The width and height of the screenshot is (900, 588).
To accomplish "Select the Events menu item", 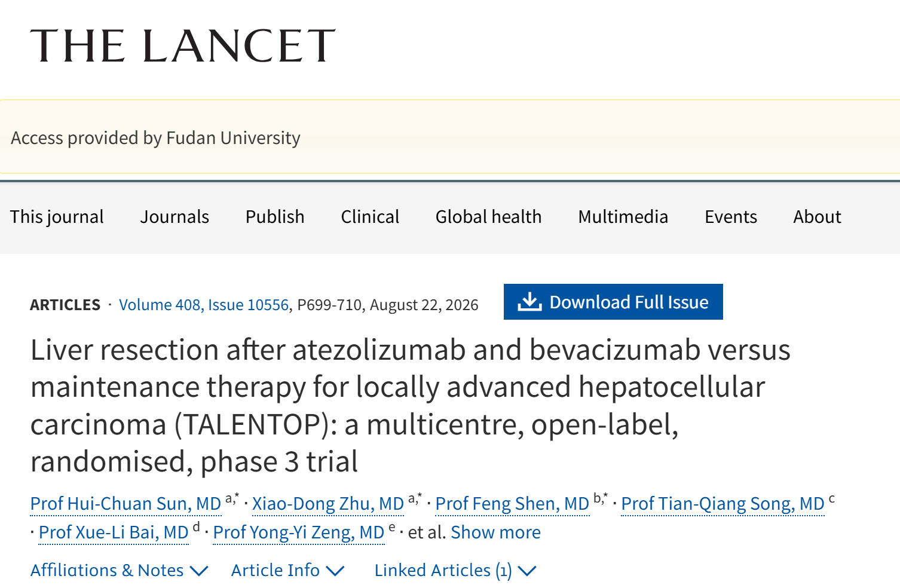I will 731,217.
